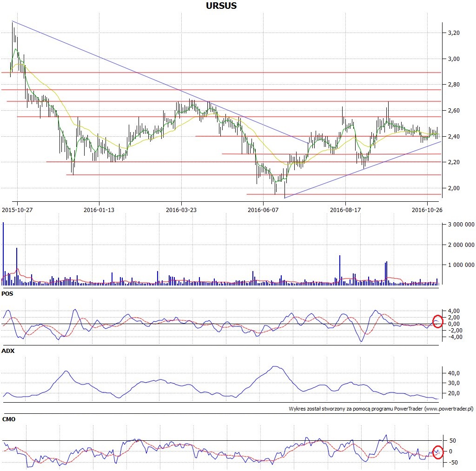Click the 2,00 price axis value
This screenshot has height=471, width=476.
[x=454, y=188]
